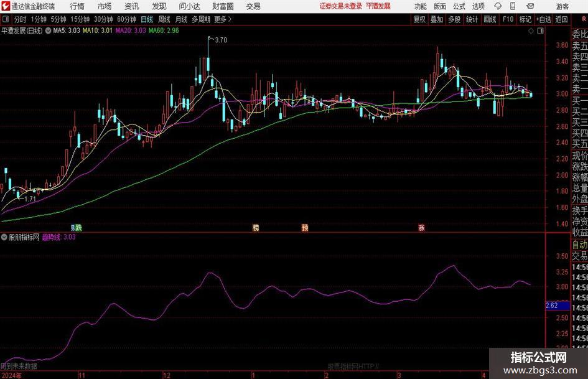Image resolution: width=588 pixels, height=379 pixels.
Task: Switch to the 60分钟 period tab
Action: click(x=126, y=19)
